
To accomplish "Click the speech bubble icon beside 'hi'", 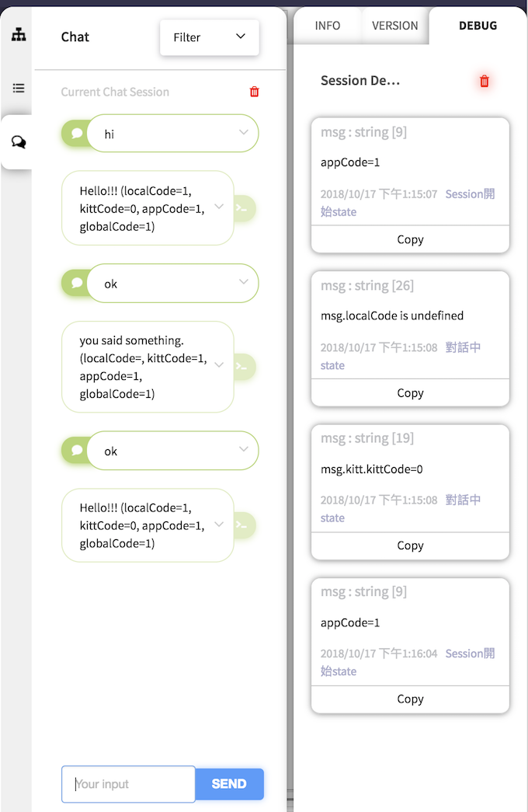I will point(77,134).
